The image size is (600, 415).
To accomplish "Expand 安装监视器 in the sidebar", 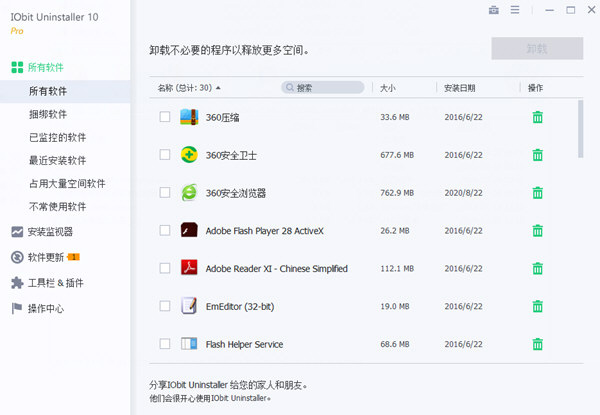I will 50,231.
